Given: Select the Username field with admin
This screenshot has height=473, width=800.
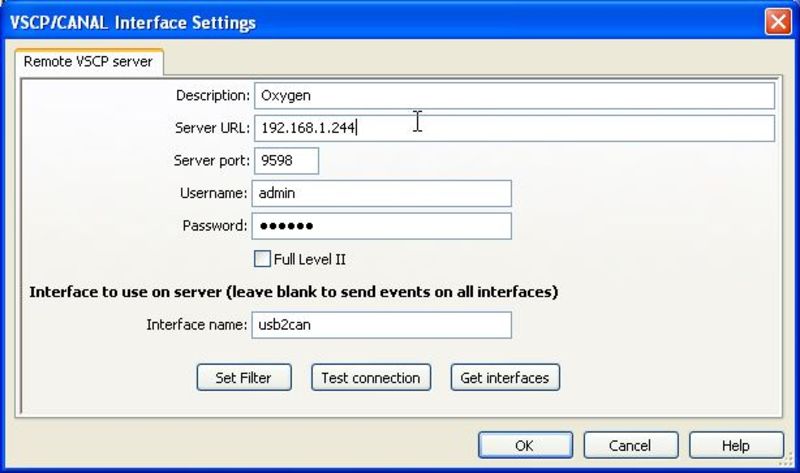Looking at the screenshot, I should 381,193.
